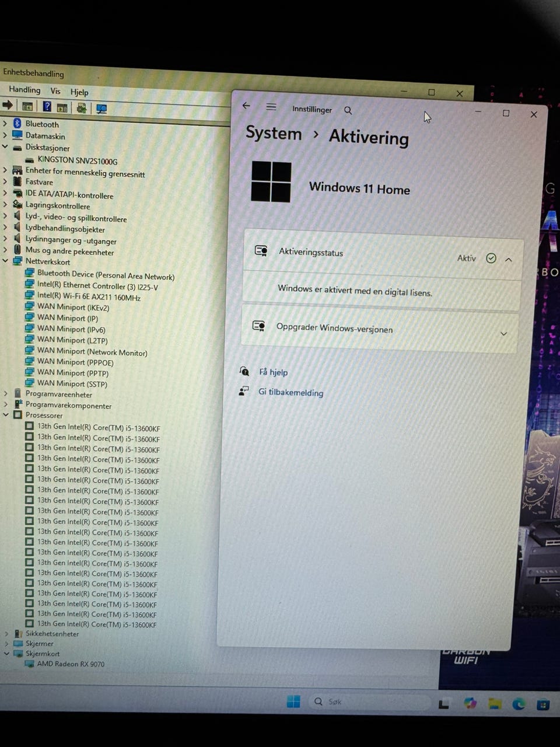
Task: Open Copilot from the taskbar
Action: pyautogui.click(x=470, y=703)
